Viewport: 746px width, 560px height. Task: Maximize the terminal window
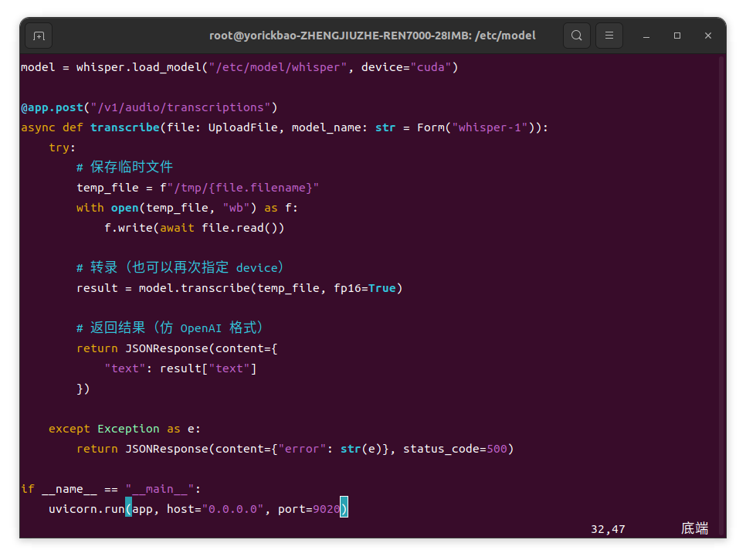tap(677, 36)
